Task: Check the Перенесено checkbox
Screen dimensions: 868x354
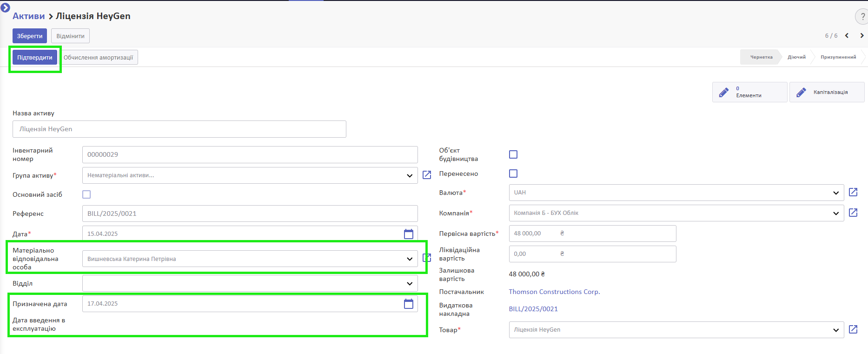Action: [513, 174]
